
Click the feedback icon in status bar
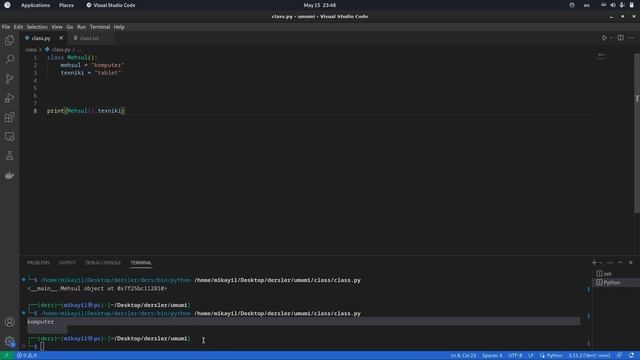tap(620, 356)
